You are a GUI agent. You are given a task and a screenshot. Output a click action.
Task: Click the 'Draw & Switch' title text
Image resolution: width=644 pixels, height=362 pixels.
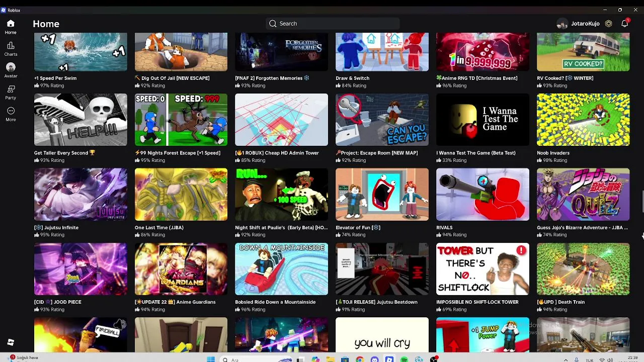352,78
